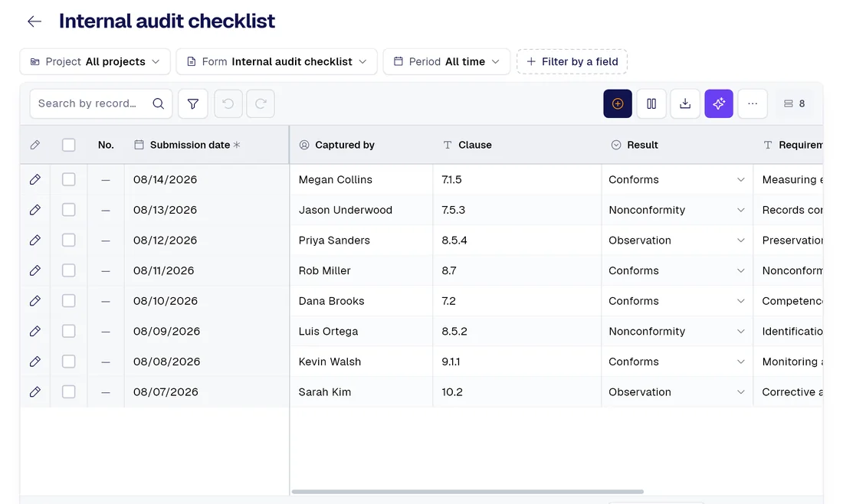This screenshot has height=504, width=843.
Task: Click the clause cell 7.5.3
Action: tap(517, 210)
